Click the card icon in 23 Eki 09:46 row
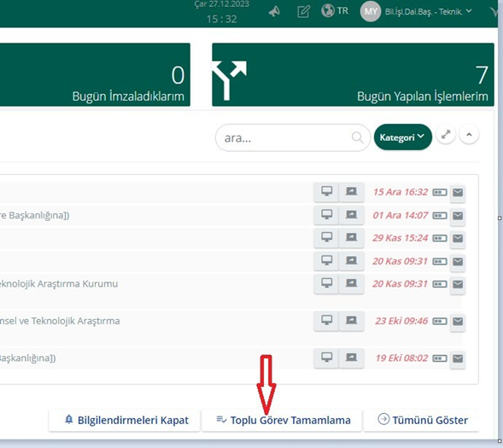503x448 pixels. tap(440, 321)
